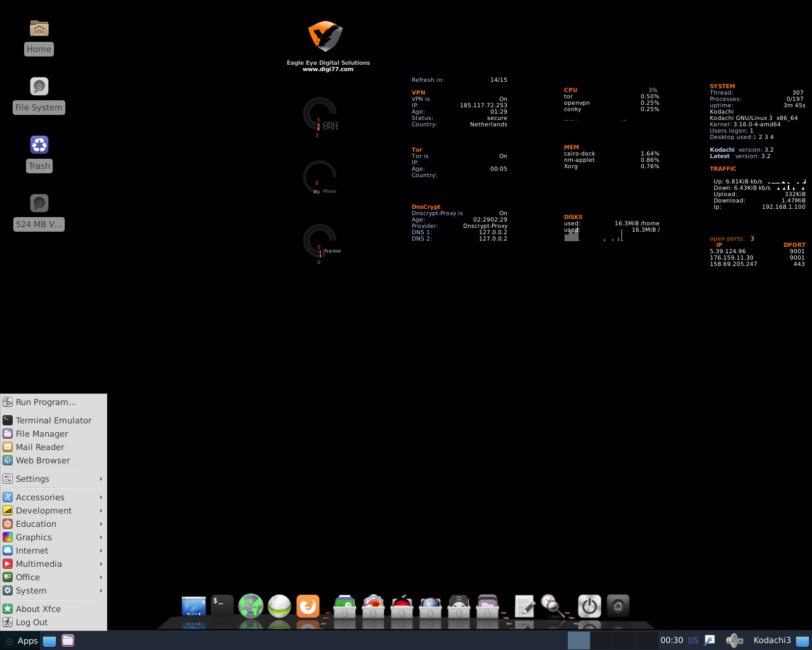
Task: Open the purple folder drawer in the dock
Action: (x=487, y=606)
